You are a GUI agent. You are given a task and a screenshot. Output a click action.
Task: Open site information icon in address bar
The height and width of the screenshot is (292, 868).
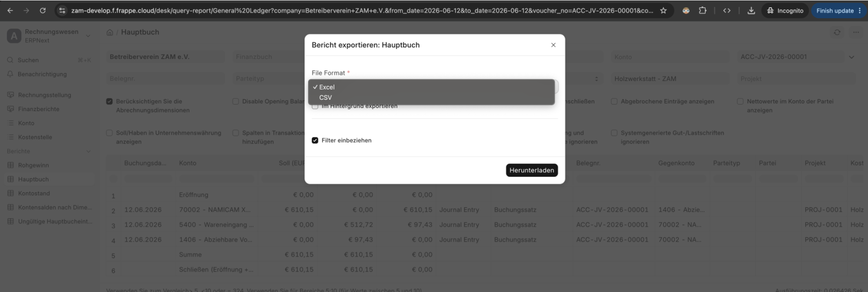[62, 10]
